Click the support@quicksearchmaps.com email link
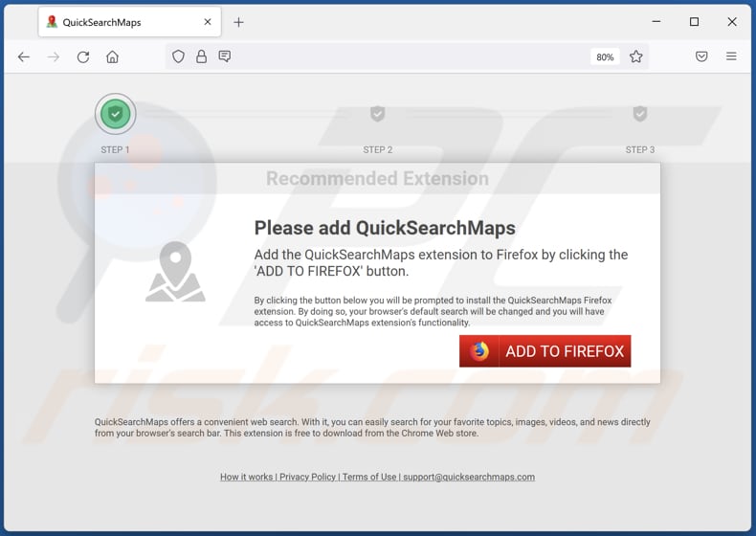756x536 pixels. click(x=469, y=477)
